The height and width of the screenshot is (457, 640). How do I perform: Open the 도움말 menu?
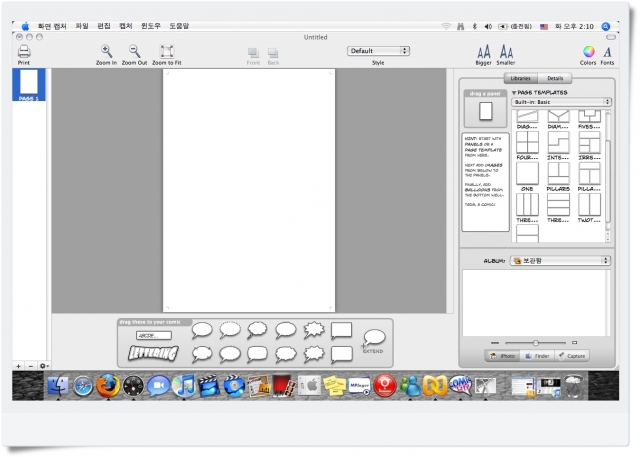click(179, 26)
